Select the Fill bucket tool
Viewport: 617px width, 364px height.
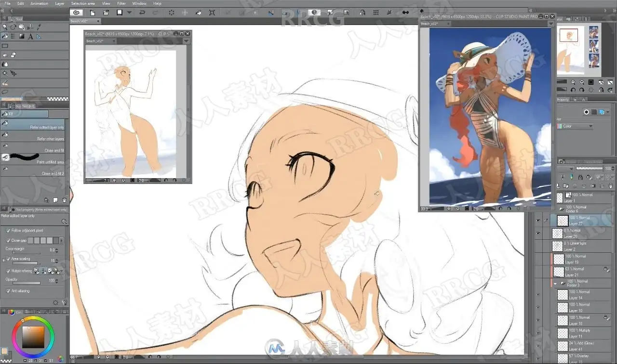click(5, 36)
